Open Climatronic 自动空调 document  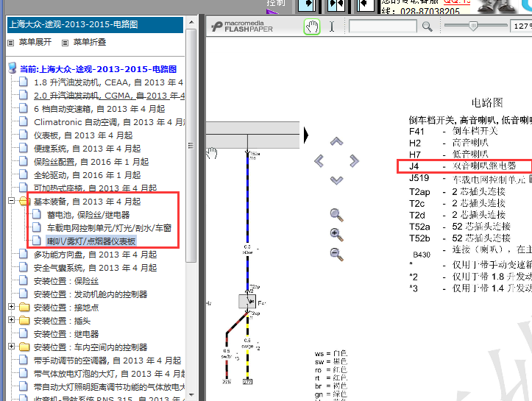click(109, 122)
